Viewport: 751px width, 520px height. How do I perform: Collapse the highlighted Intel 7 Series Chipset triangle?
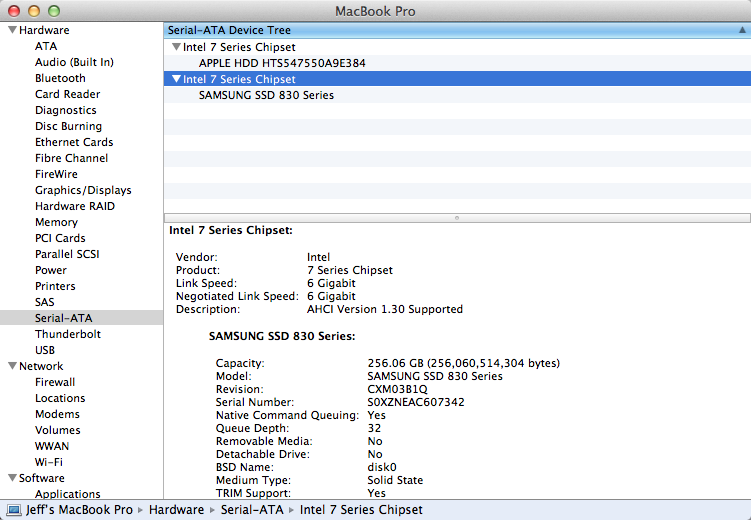tap(176, 79)
